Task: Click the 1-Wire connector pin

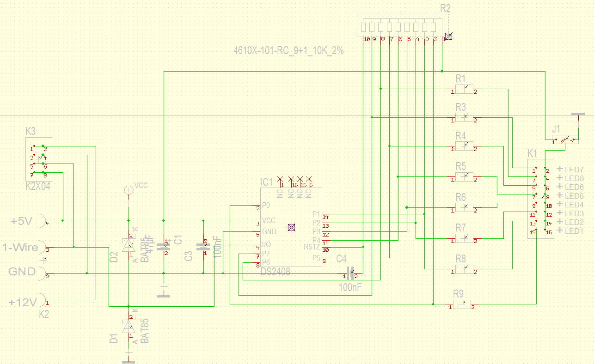Action: pyautogui.click(x=43, y=248)
